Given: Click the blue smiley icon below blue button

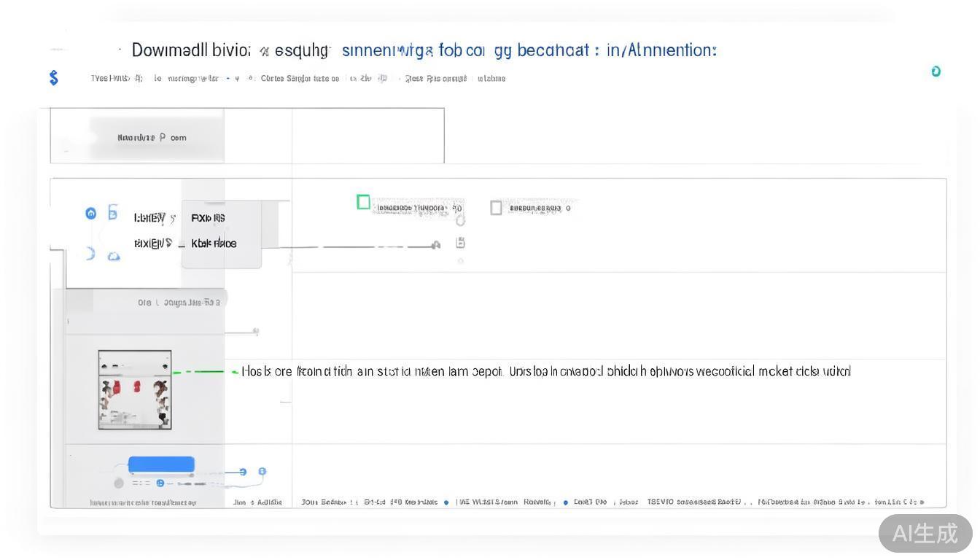Looking at the screenshot, I should pos(160,483).
